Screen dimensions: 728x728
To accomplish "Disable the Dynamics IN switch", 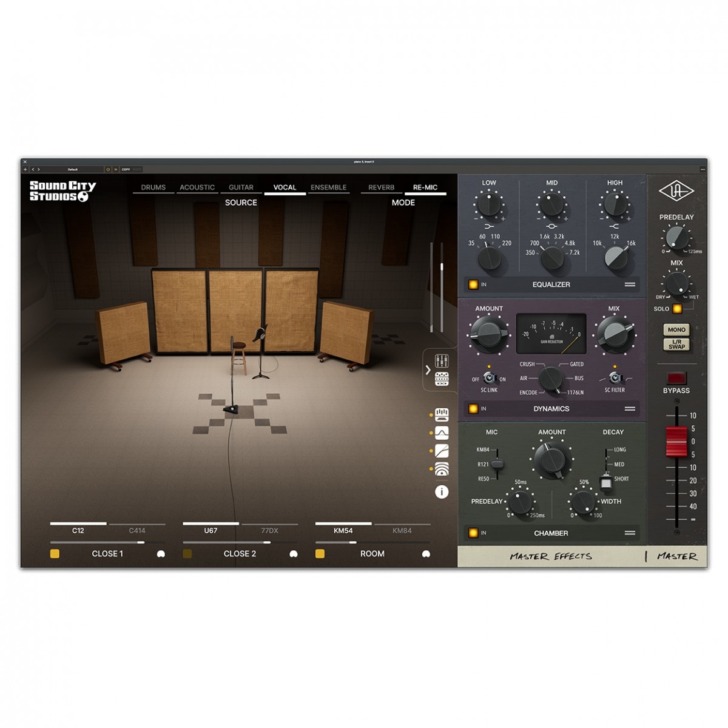I will coord(473,409).
